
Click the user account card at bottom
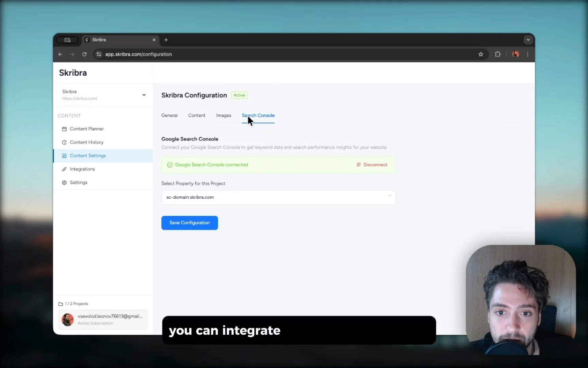pyautogui.click(x=103, y=320)
